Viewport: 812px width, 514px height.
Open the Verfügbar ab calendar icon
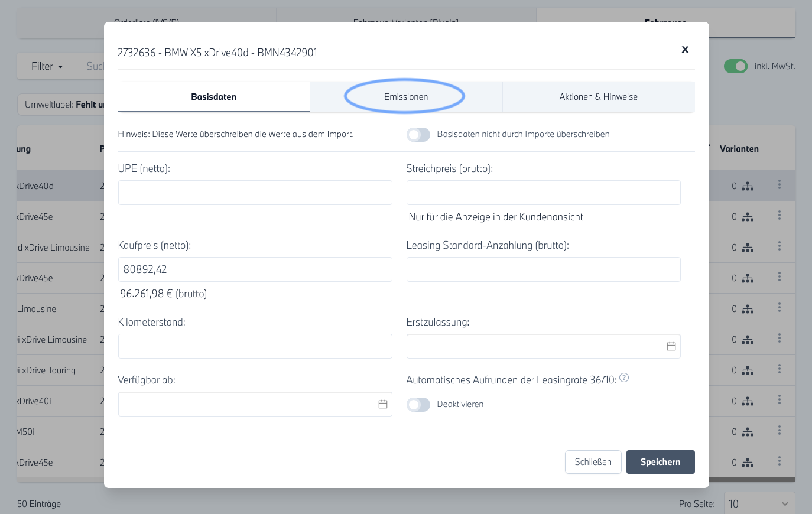383,404
